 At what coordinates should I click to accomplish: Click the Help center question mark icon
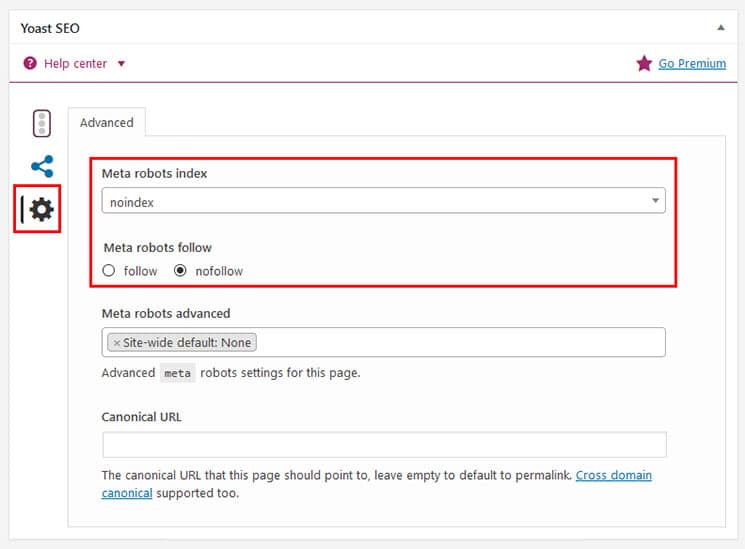[x=30, y=63]
